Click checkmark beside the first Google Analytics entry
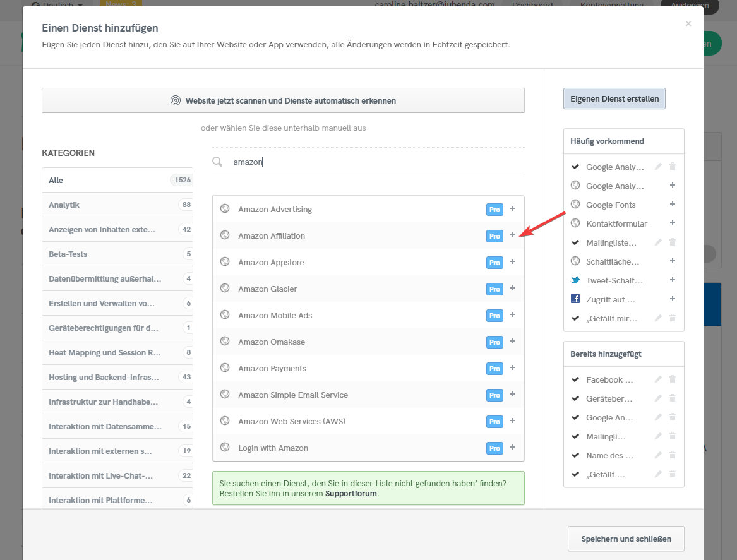737x560 pixels. point(575,167)
